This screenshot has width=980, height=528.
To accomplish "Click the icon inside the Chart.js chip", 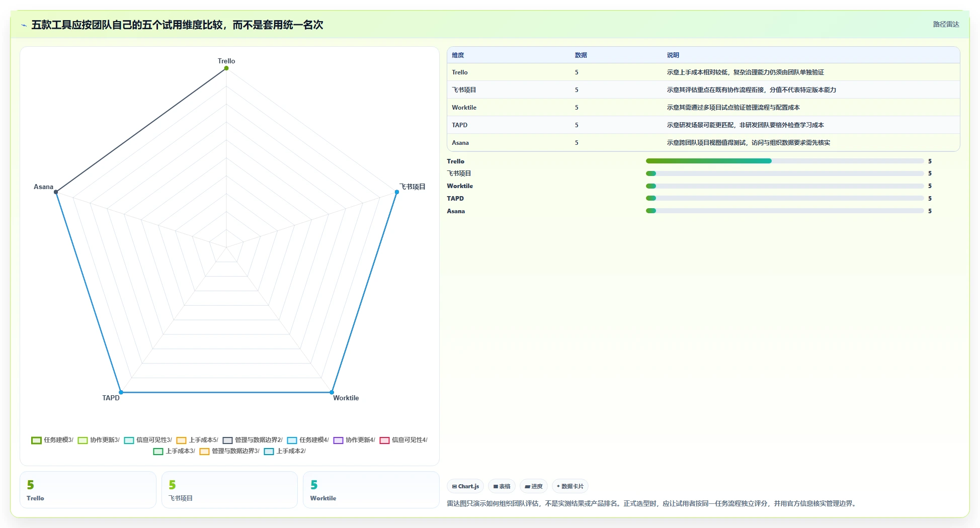I will tap(454, 486).
